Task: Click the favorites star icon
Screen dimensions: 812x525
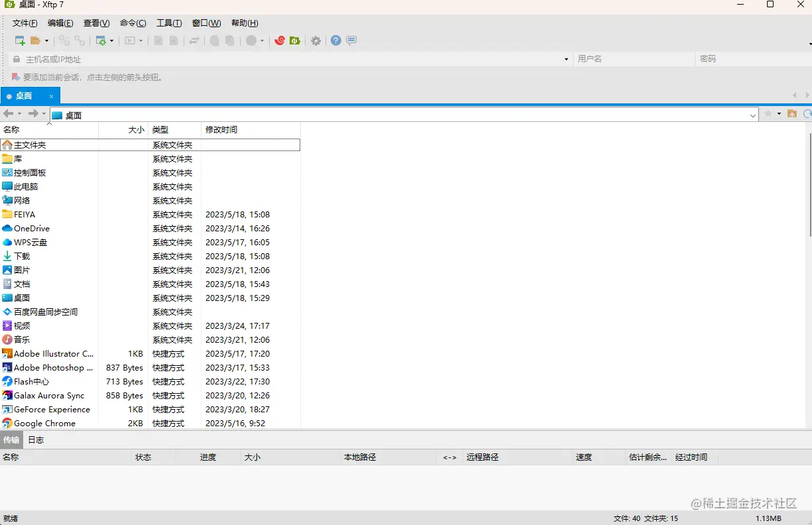Action: (x=768, y=114)
